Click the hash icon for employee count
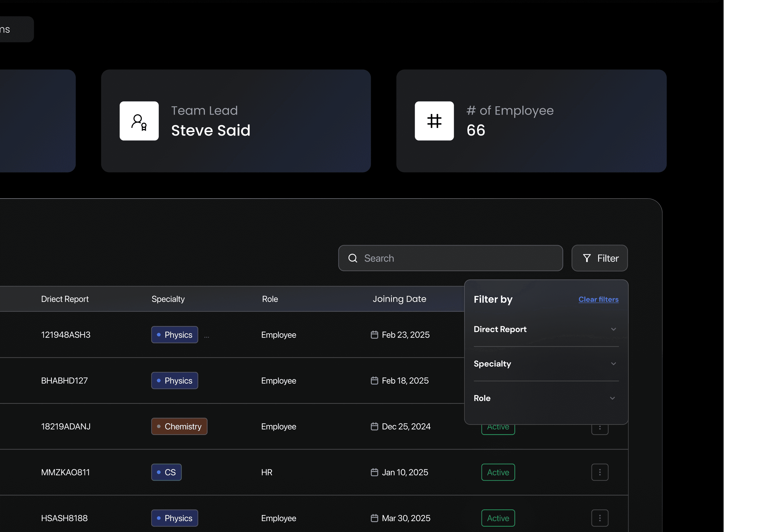The width and height of the screenshot is (776, 532). (x=434, y=121)
